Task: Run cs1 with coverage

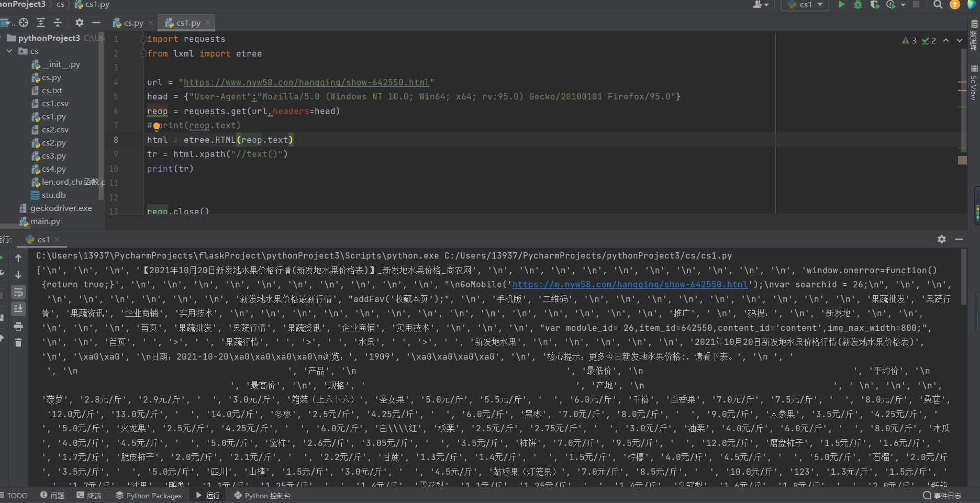Action: (874, 5)
